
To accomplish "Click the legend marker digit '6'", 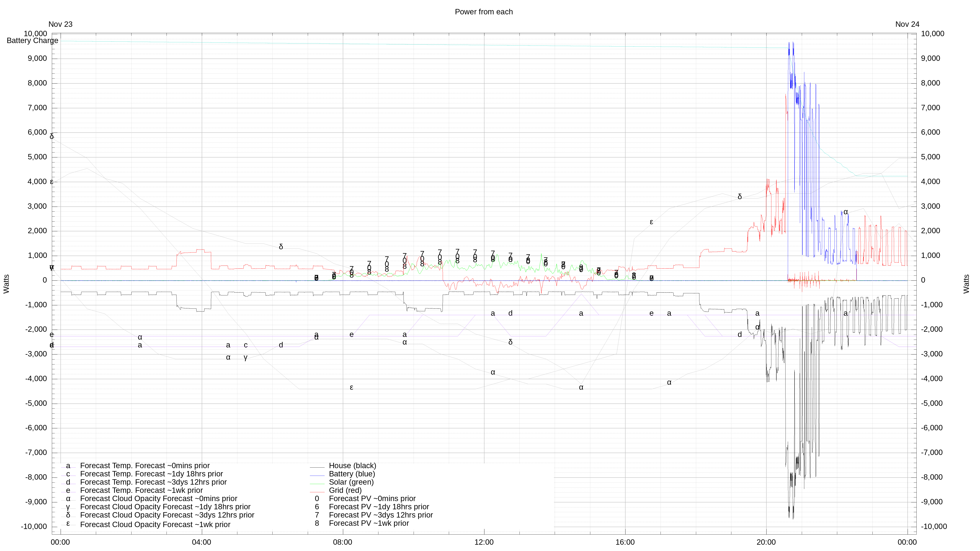I will [x=317, y=507].
